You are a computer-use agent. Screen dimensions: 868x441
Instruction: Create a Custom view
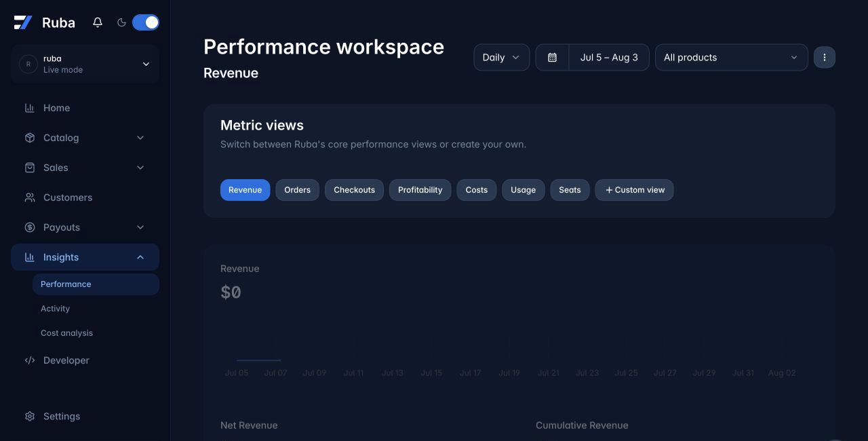pyautogui.click(x=634, y=190)
